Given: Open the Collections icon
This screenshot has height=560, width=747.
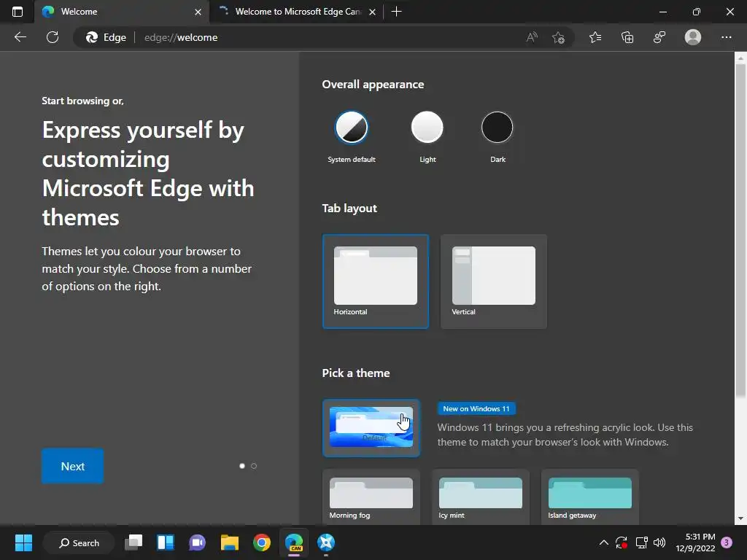Looking at the screenshot, I should [627, 37].
